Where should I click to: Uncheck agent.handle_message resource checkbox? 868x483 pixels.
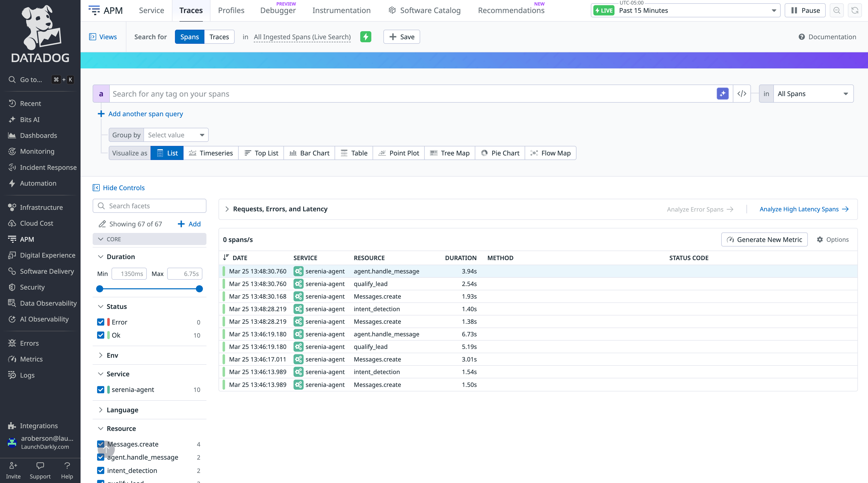coord(100,457)
